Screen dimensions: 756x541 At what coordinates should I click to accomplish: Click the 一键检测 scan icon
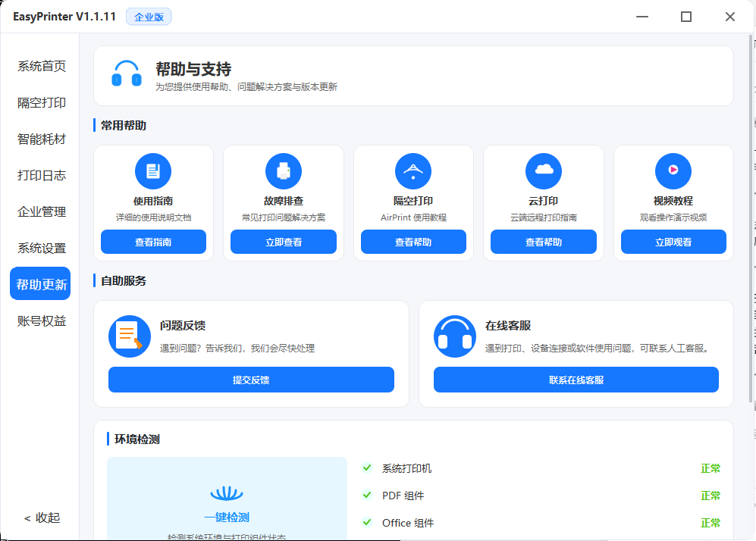[x=227, y=493]
